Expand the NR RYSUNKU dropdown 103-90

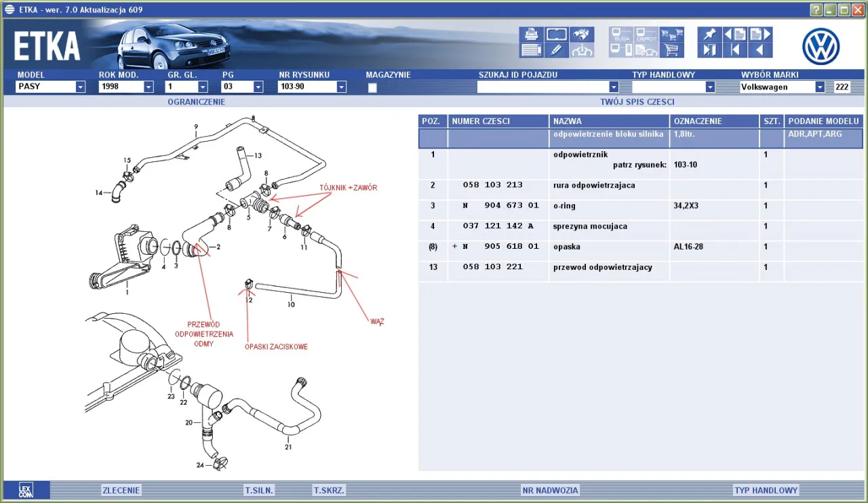click(x=341, y=87)
